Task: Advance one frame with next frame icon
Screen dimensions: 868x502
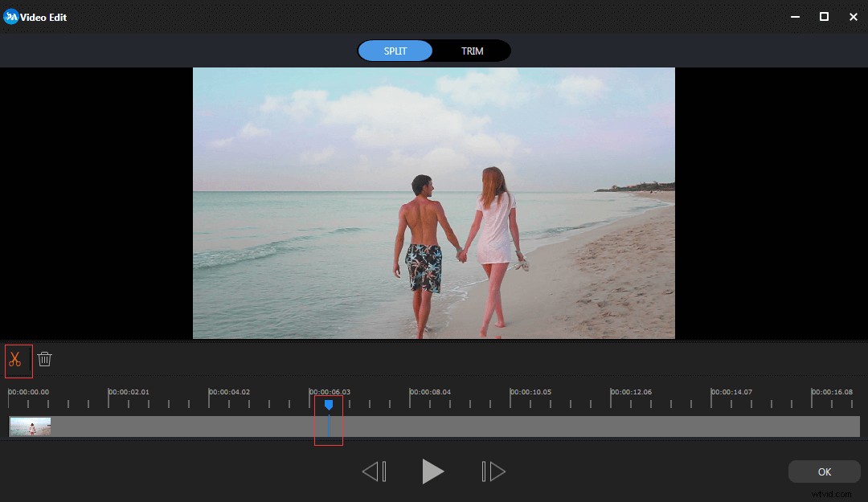Action: 492,471
